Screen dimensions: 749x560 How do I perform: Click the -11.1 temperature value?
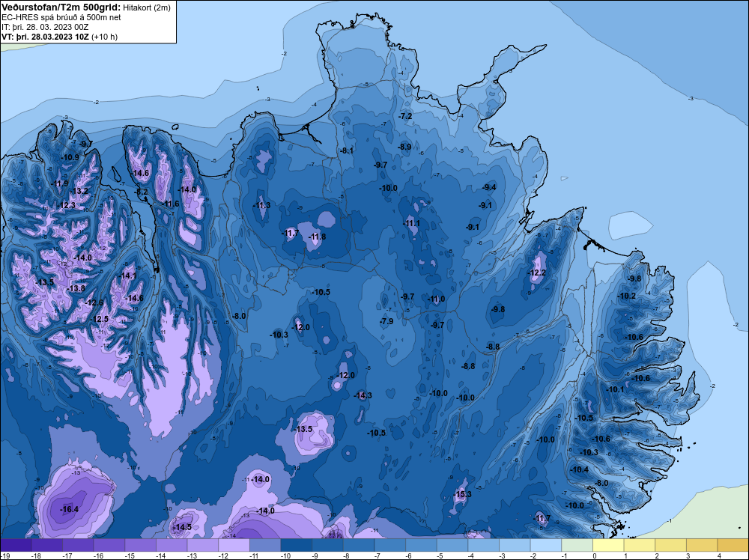(x=411, y=223)
